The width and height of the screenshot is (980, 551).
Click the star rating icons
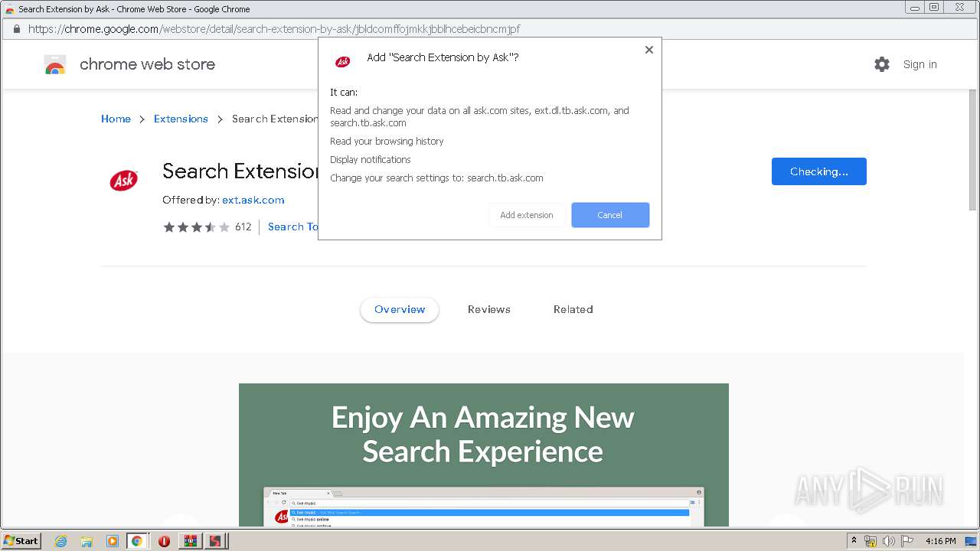(196, 227)
